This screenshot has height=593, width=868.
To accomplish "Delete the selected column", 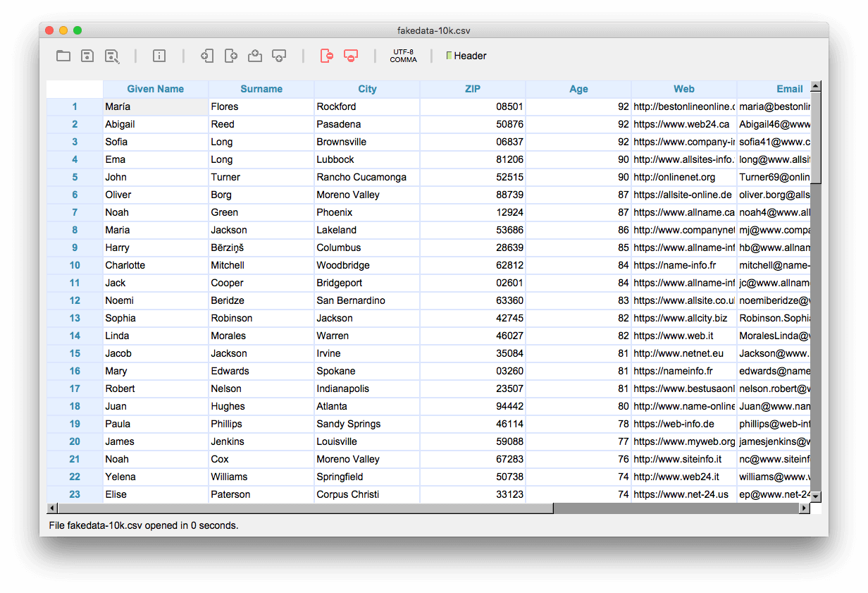I will [326, 56].
